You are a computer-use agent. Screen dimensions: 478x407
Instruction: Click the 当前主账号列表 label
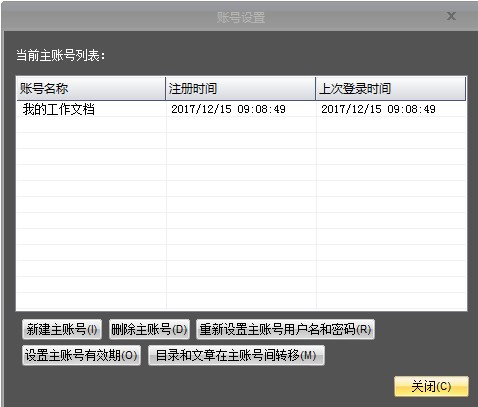[61, 55]
